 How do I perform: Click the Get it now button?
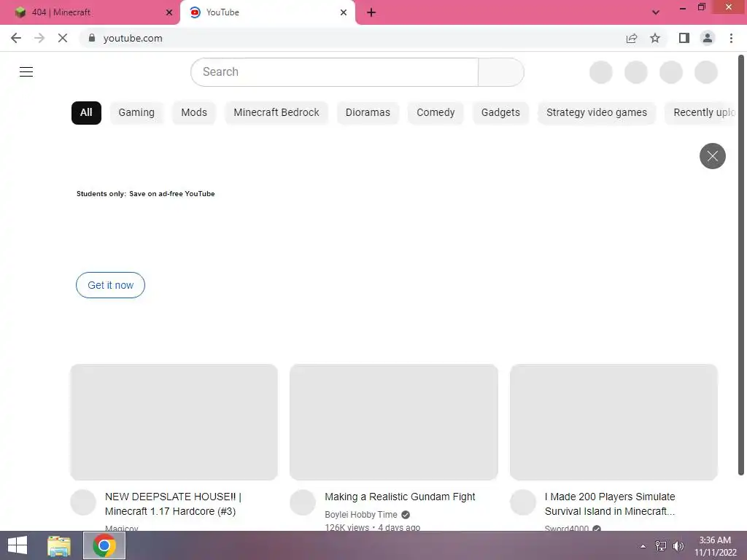pyautogui.click(x=111, y=285)
